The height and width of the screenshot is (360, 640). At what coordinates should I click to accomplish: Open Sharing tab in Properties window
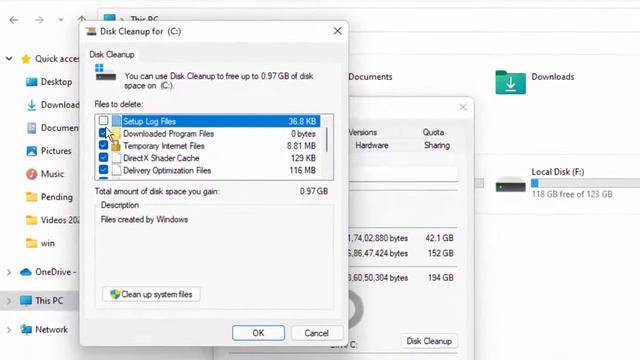pos(437,145)
